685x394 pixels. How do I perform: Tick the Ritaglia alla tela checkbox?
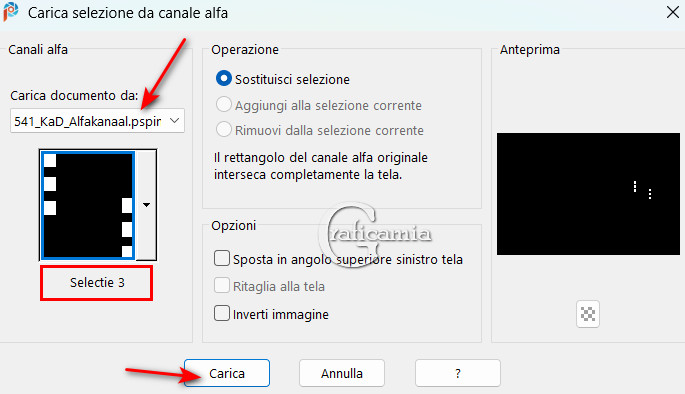222,286
